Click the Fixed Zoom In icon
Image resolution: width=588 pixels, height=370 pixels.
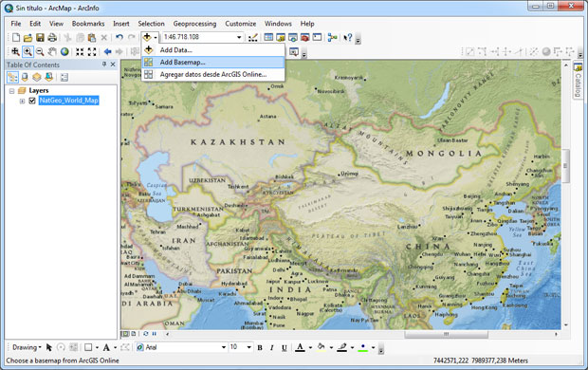[80, 51]
